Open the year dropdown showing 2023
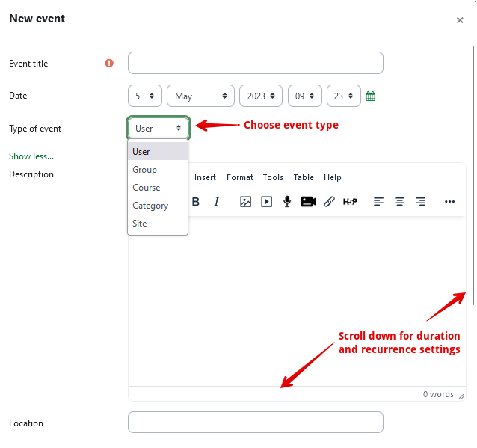Viewport: 477px width, 448px height. coord(261,96)
